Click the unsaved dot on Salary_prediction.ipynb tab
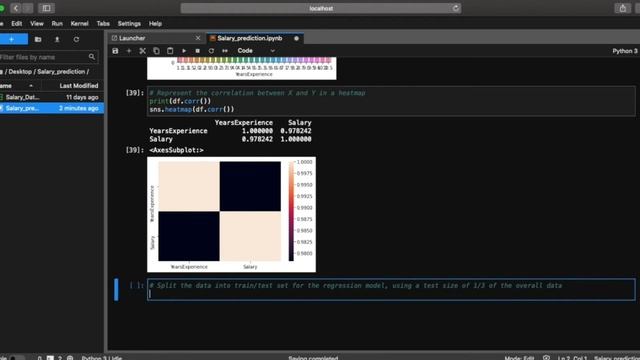640x360 pixels. (296, 38)
